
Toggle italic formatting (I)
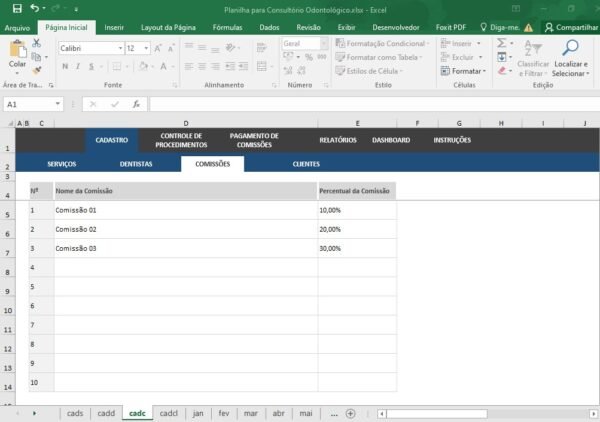78,67
